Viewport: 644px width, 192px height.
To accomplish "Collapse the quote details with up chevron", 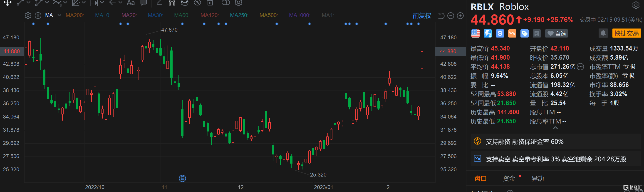I will [x=555, y=128].
